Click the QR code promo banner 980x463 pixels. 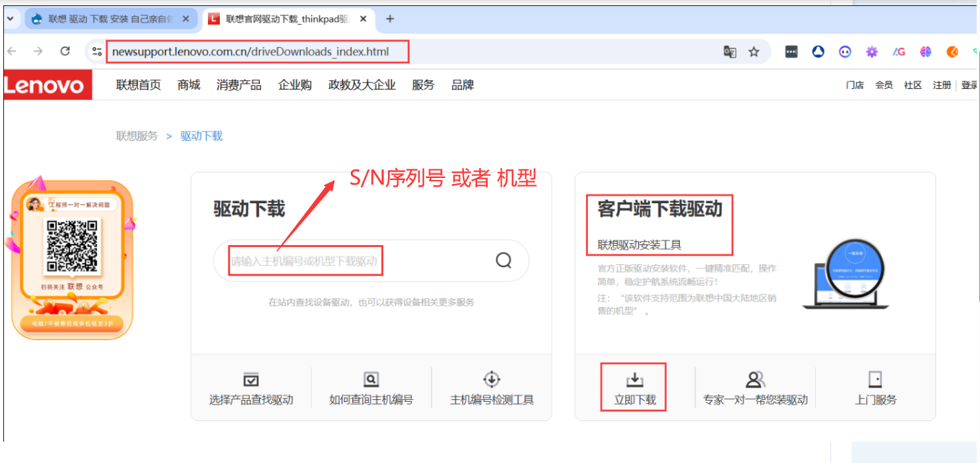[72, 258]
